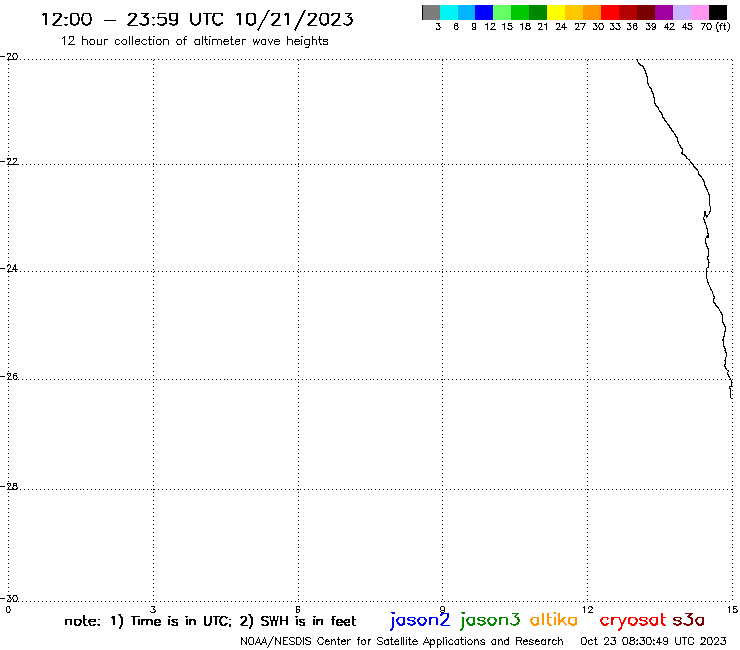Click the timestamp 'Oct 23 08:30:49 UTC 2023'
740x650 pixels.
pos(653,641)
